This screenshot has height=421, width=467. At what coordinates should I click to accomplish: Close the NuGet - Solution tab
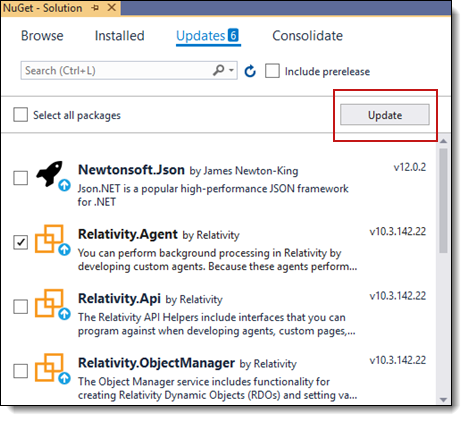point(112,7)
